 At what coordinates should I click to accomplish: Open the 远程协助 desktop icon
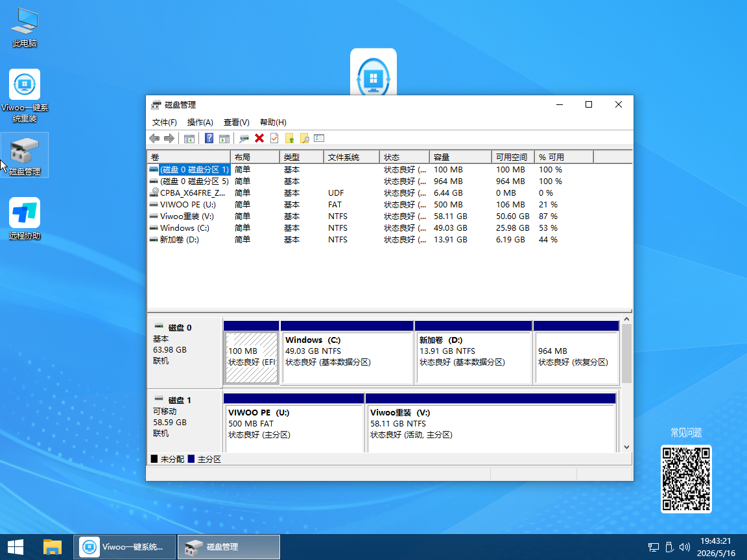[25, 219]
